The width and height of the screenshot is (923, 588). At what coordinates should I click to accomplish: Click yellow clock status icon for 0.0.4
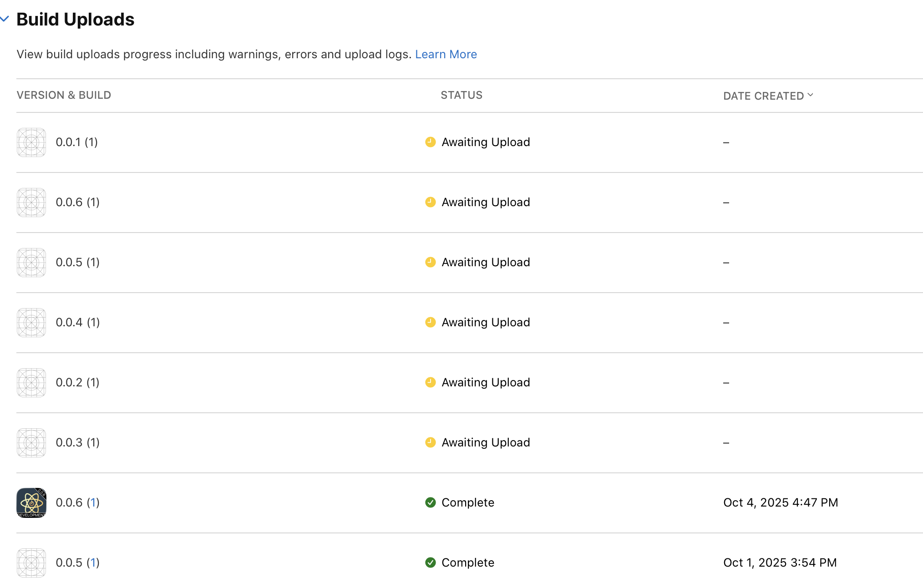pyautogui.click(x=430, y=322)
